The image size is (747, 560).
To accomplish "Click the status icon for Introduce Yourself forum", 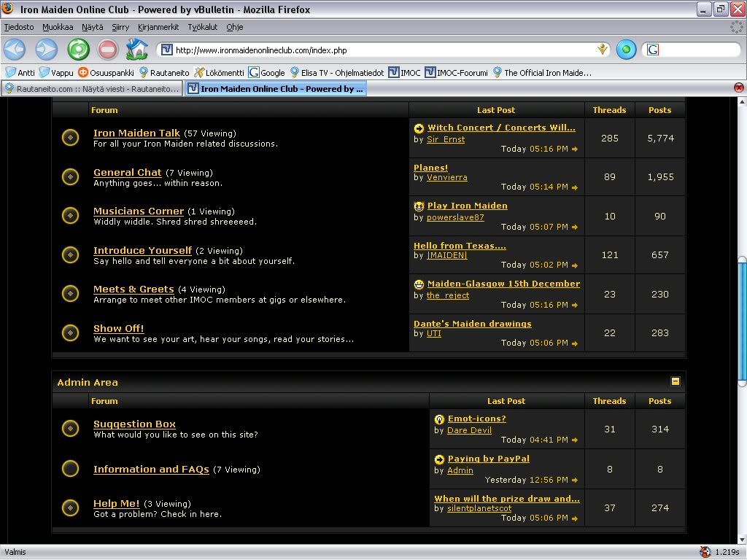I will [x=71, y=254].
